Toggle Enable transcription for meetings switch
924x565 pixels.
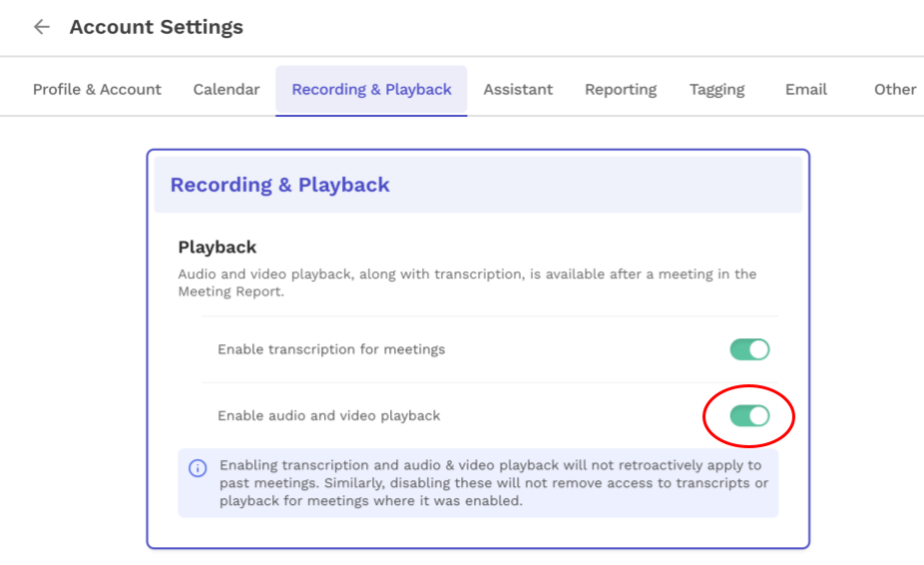[x=749, y=349]
